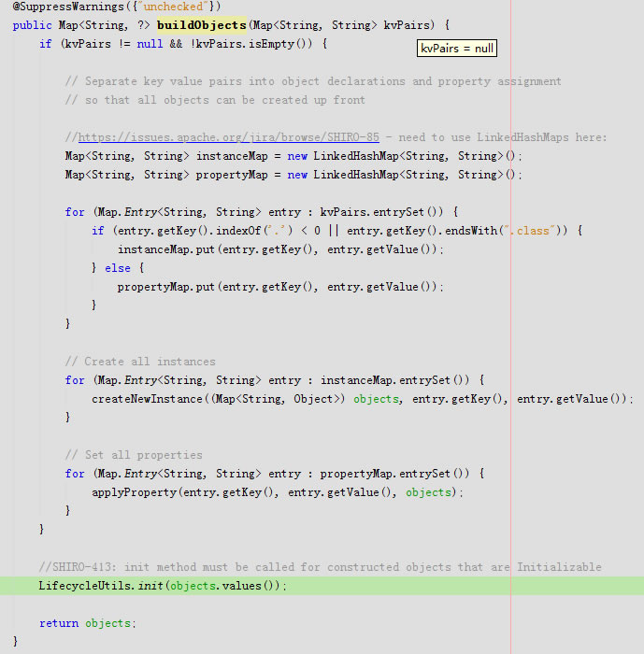Click the else keyword
The height and width of the screenshot is (654, 644).
pos(118,268)
